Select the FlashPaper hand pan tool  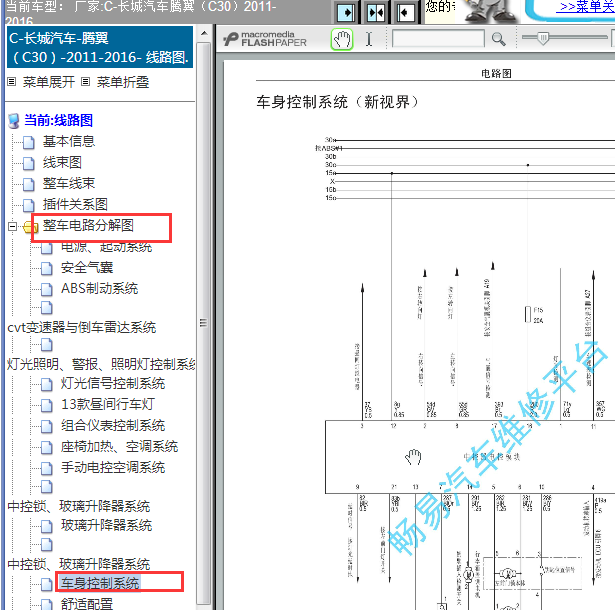tap(342, 39)
